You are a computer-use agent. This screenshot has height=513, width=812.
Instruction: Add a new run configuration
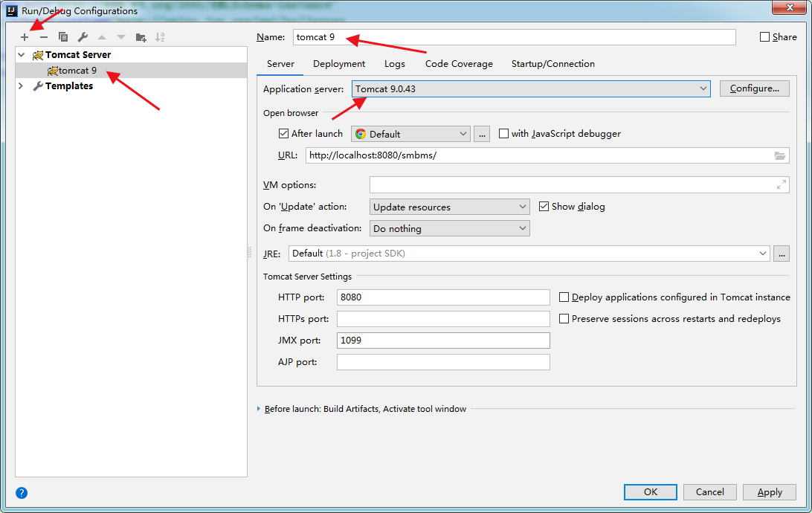[x=25, y=36]
